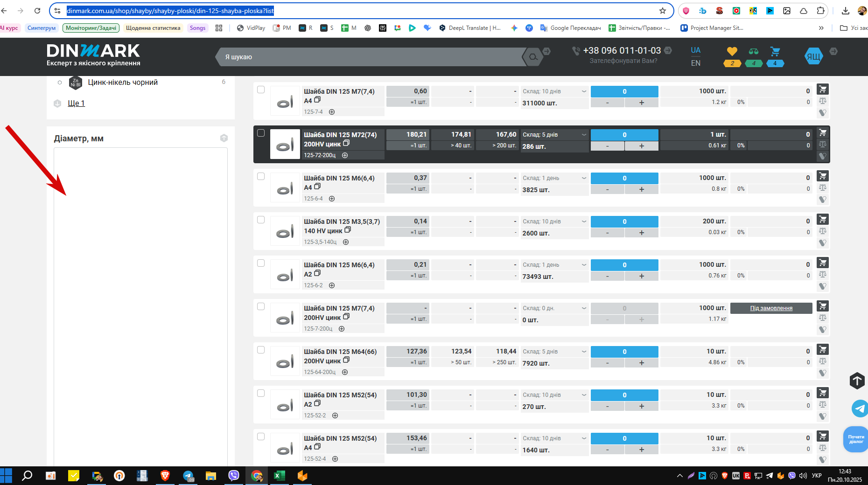Click cart icon for item 125-64-200ц
This screenshot has height=485, width=868.
823,349
